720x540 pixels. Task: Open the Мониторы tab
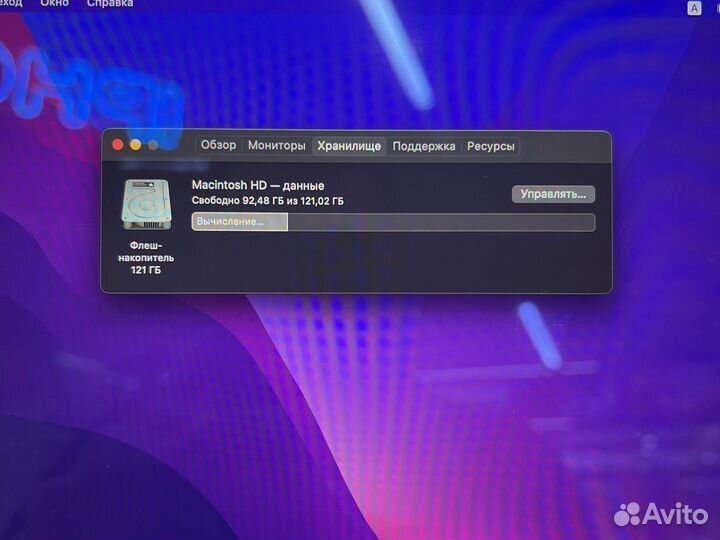(x=276, y=146)
